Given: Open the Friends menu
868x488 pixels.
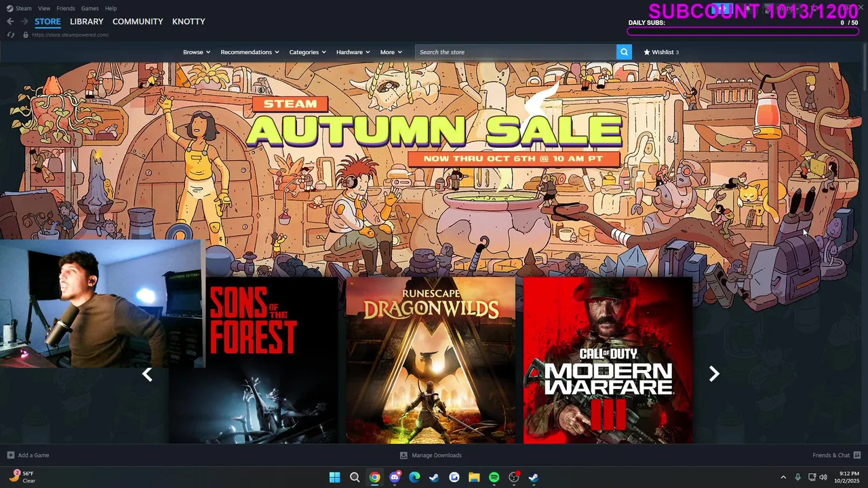Looking at the screenshot, I should [x=66, y=8].
